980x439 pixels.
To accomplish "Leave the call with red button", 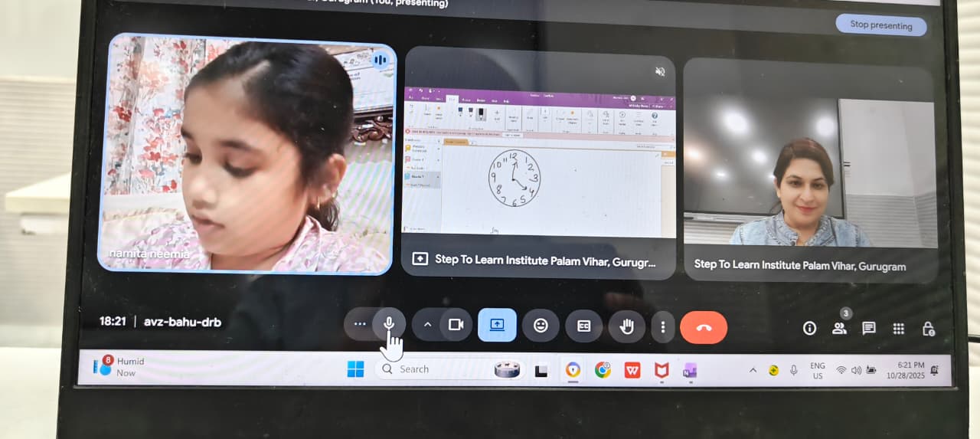I will (704, 327).
